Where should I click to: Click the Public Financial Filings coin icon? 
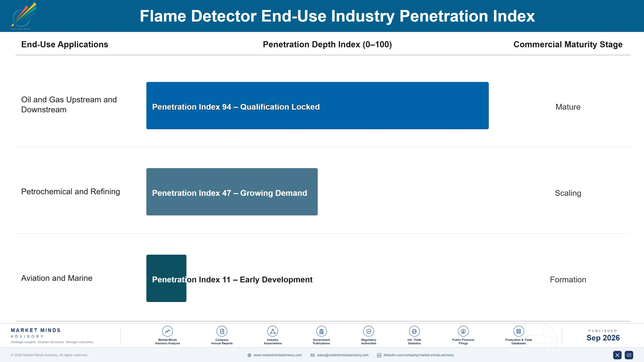tap(463, 331)
